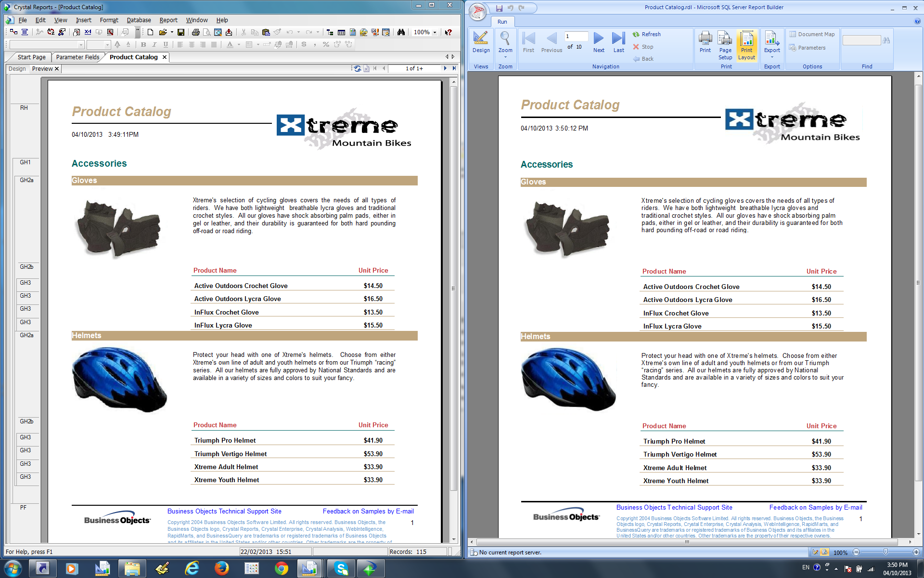Open the Report Explorer icon
The width and height of the screenshot is (924, 578).
tap(353, 32)
